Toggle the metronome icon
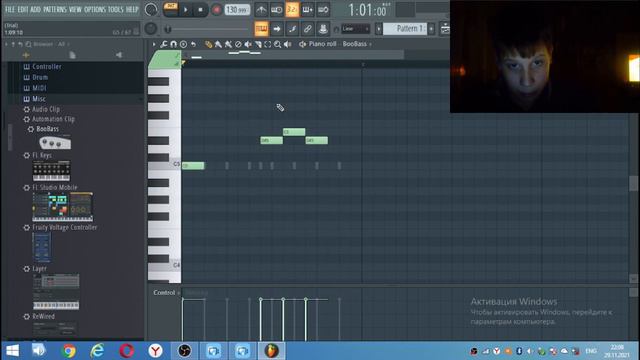640x360 pixels. tap(261, 10)
